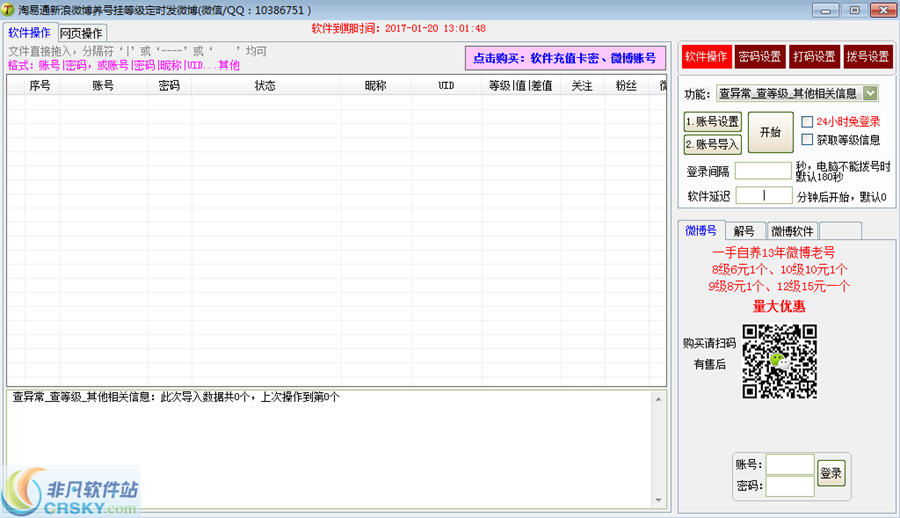Image resolution: width=900 pixels, height=518 pixels.
Task: Select the 微博号 tab
Action: click(701, 230)
